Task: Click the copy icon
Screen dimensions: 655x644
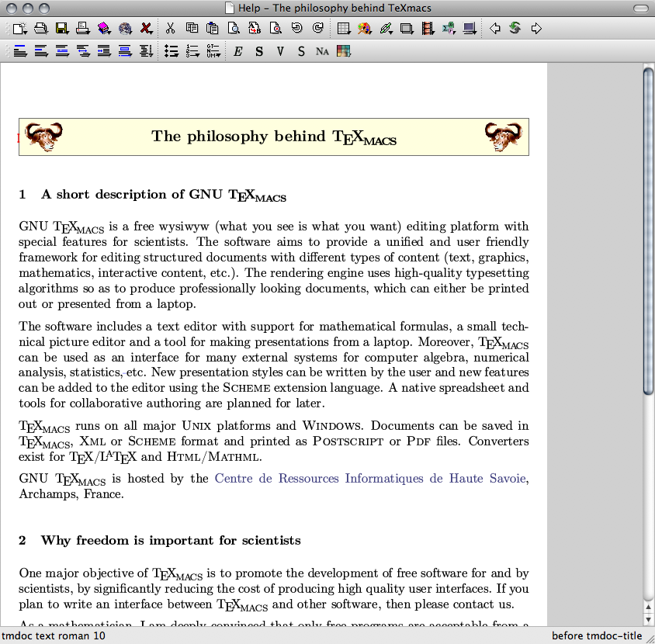Action: 192,29
